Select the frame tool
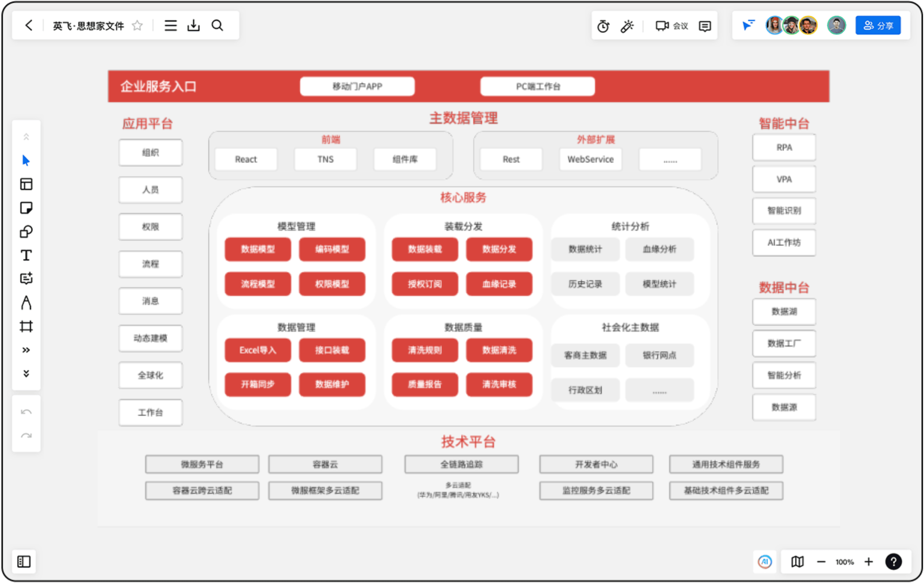 click(x=26, y=326)
